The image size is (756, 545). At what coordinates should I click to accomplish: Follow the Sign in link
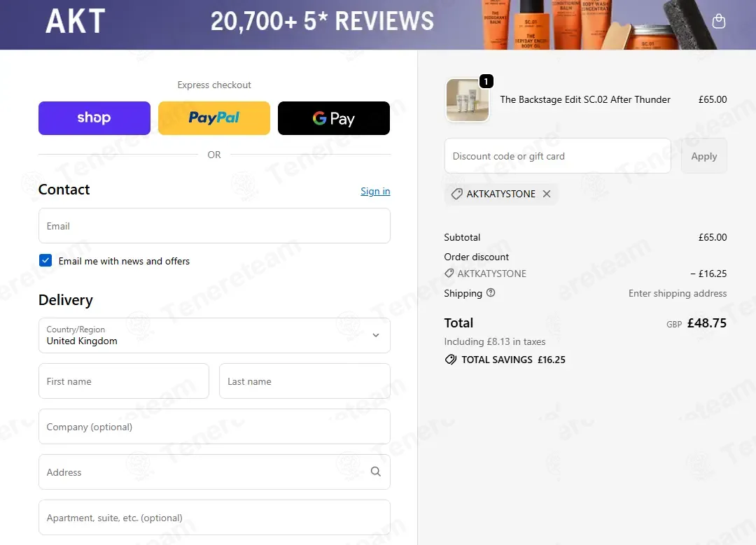point(375,191)
